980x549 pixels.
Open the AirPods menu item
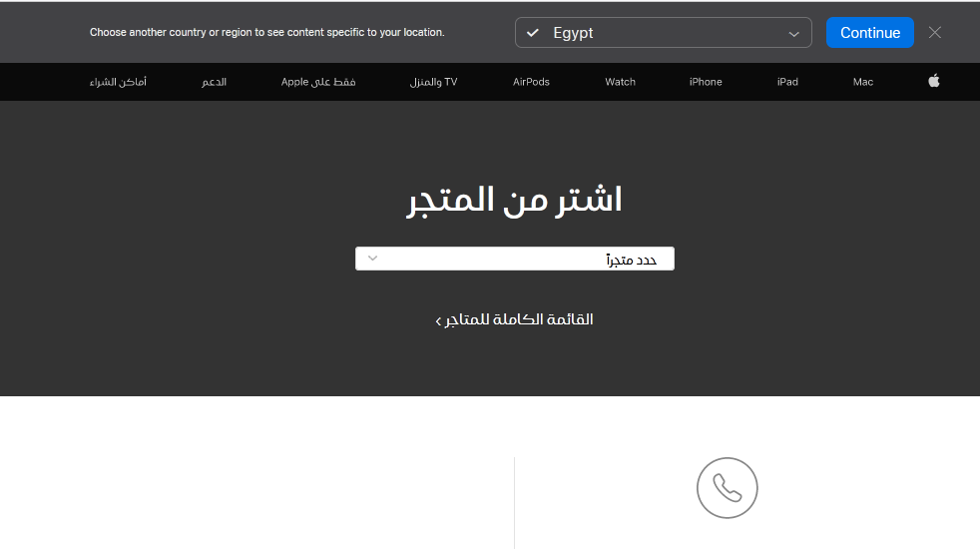pos(531,82)
